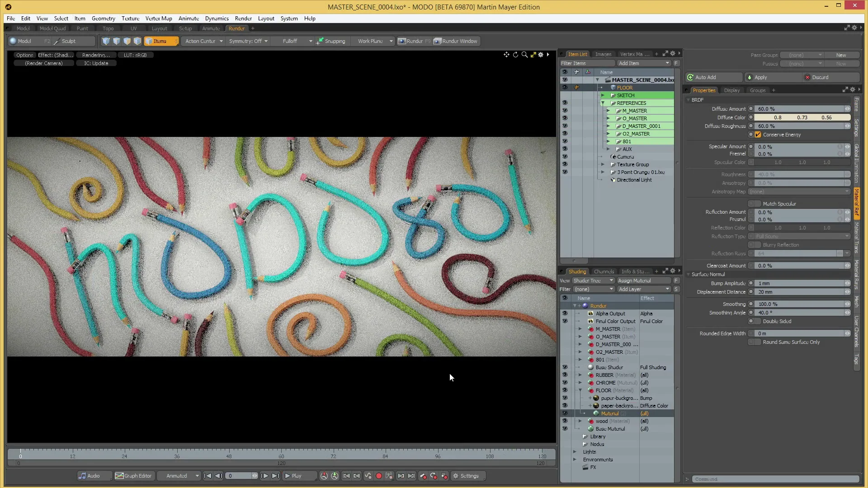Toggle Conserve Energy checkbox
Screen dimensions: 868x488
[758, 135]
